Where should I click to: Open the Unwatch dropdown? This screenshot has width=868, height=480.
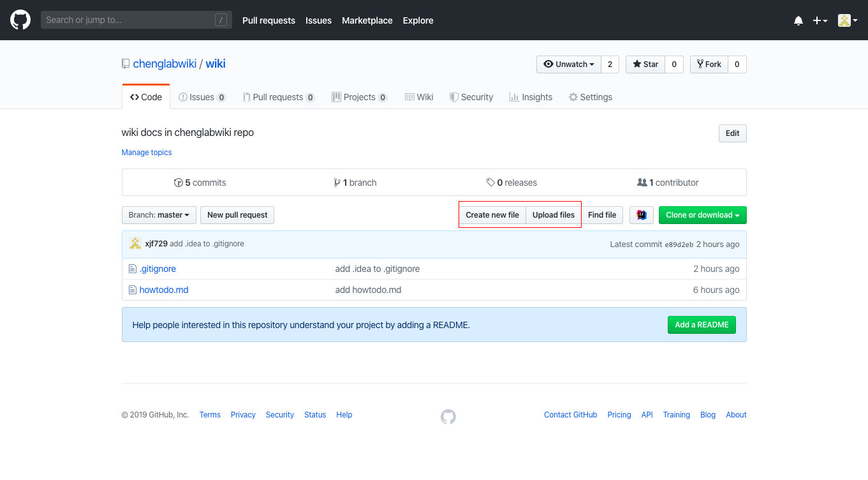[x=569, y=64]
